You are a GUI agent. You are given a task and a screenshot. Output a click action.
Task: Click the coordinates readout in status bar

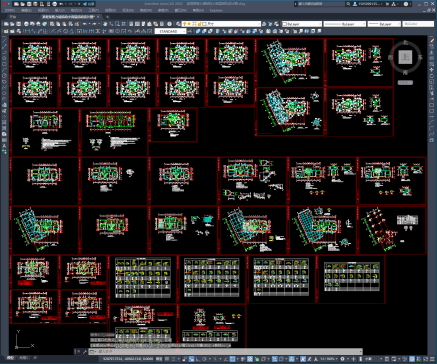(x=128, y=359)
